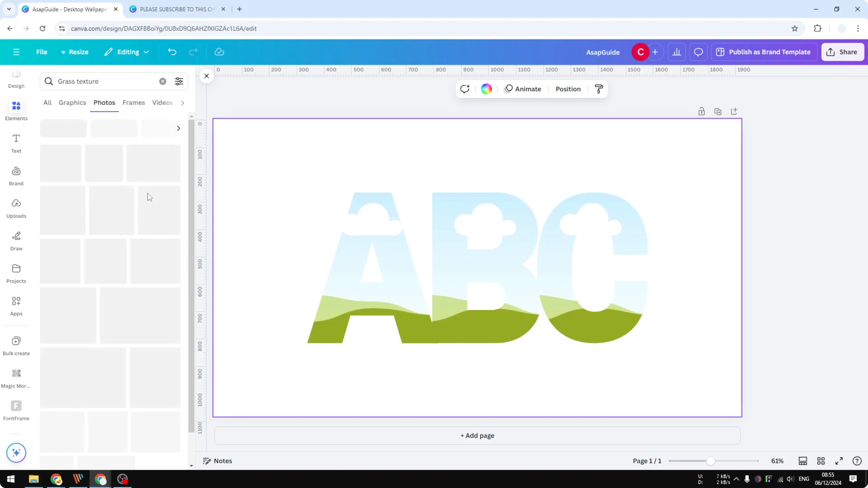868x488 pixels.
Task: Duplicate the selected page element
Action: (718, 111)
